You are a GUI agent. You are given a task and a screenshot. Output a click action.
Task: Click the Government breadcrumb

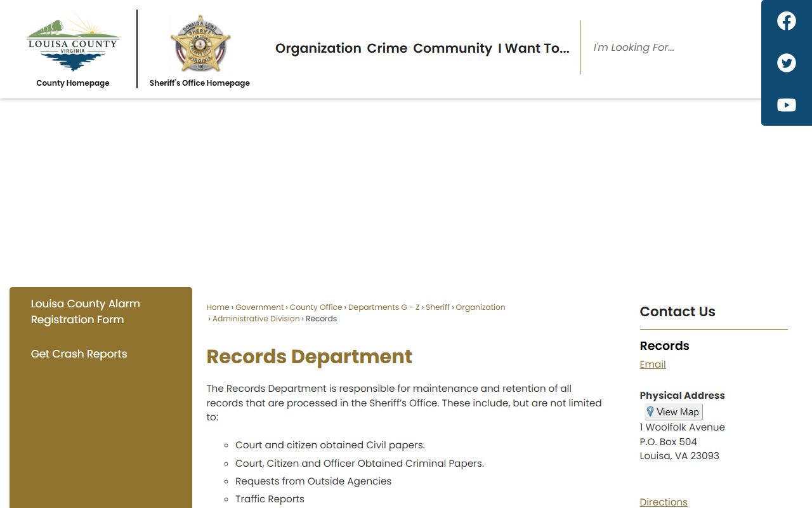point(259,307)
